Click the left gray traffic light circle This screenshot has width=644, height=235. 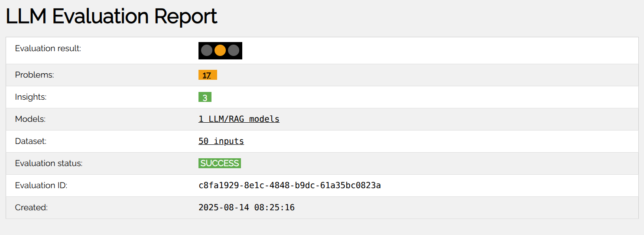[207, 50]
